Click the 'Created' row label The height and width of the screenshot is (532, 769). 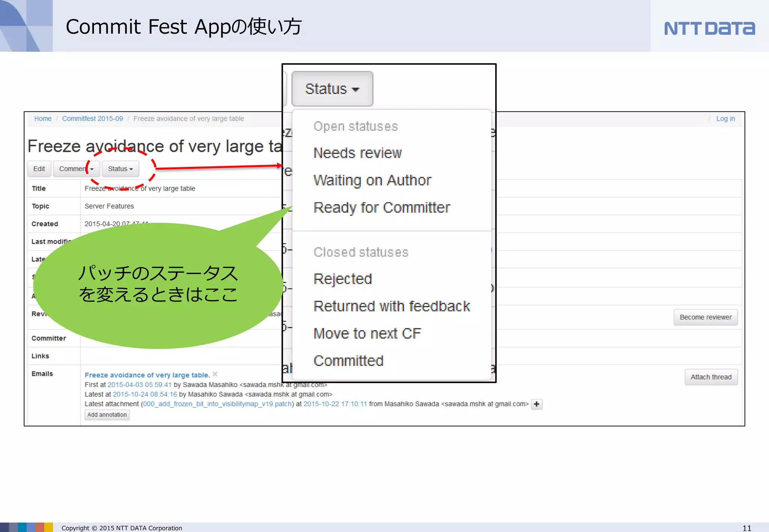tap(45, 224)
